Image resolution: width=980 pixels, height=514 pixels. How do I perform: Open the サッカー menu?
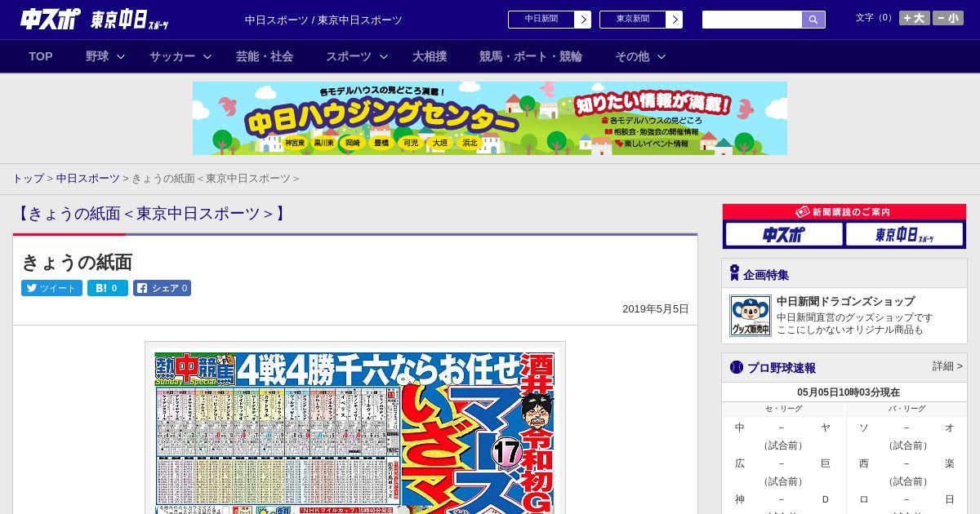[x=172, y=56]
